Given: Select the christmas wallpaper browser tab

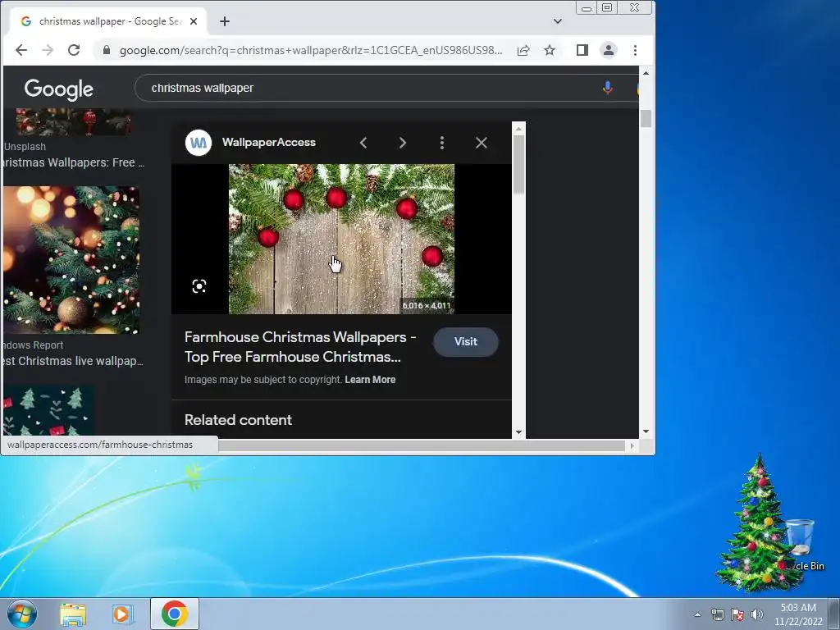Looking at the screenshot, I should (109, 21).
